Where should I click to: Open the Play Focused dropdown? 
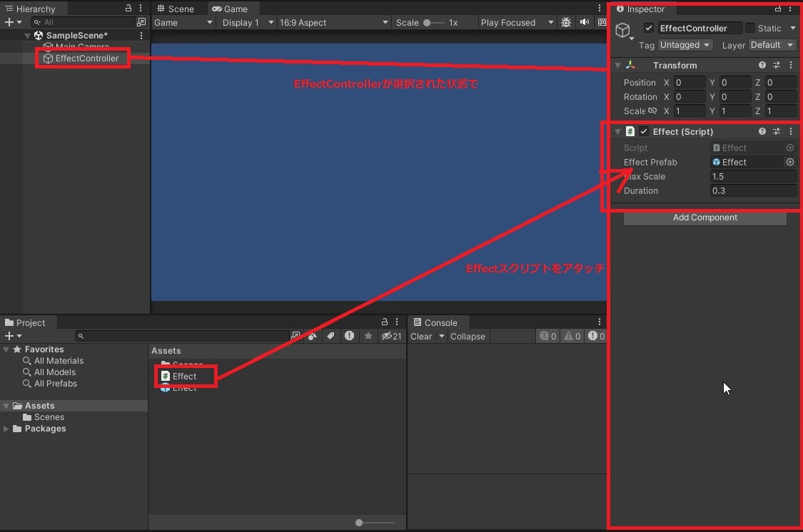517,23
